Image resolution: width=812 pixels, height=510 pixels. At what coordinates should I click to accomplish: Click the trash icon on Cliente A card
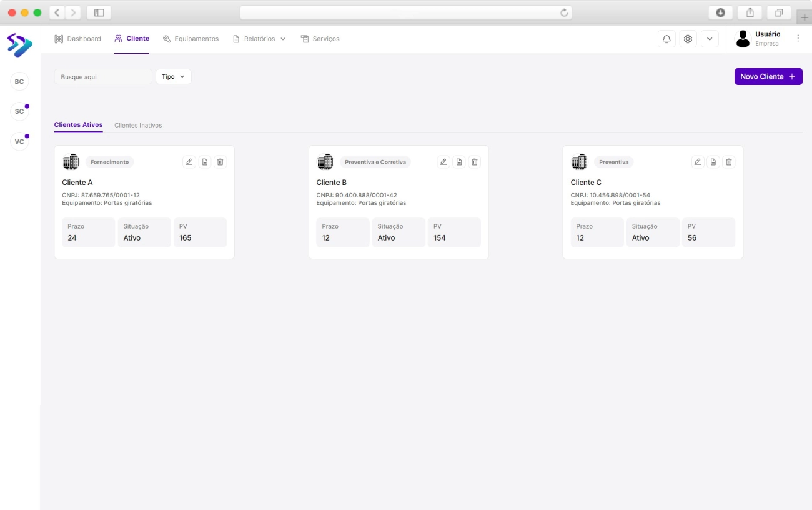click(x=220, y=162)
